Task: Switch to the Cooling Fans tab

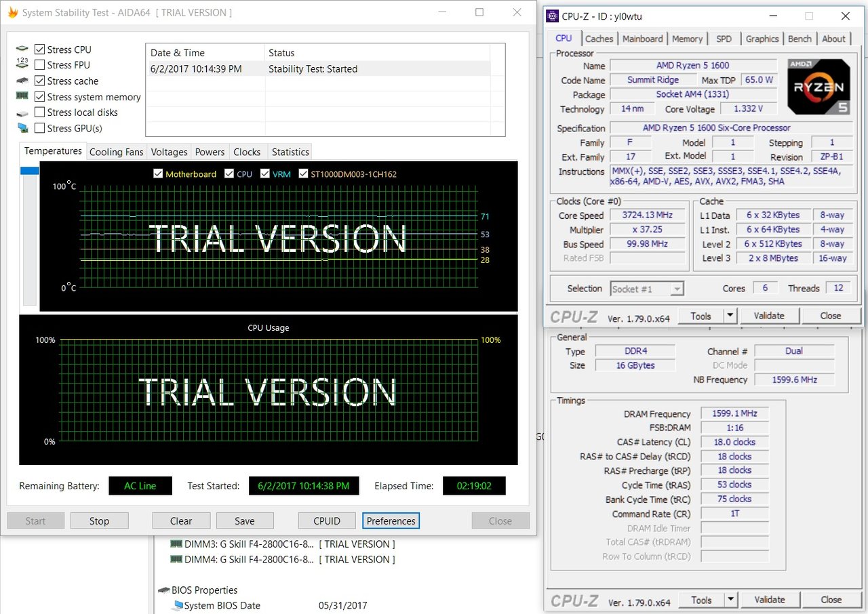Action: 116,152
